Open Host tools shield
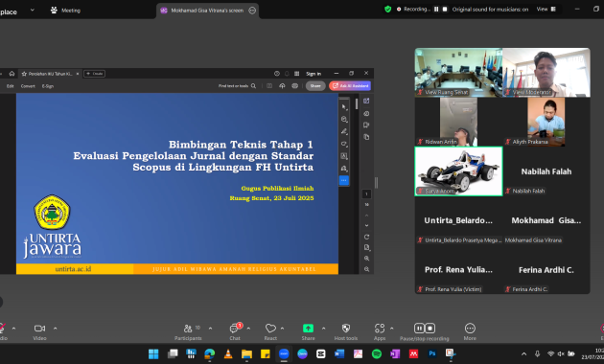This screenshot has width=604, height=364. pos(346,331)
